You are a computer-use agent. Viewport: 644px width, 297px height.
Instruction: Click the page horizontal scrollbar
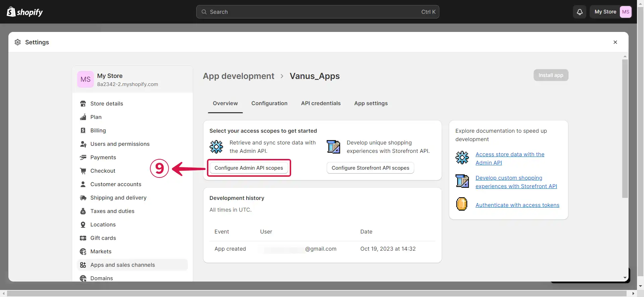coord(317,293)
